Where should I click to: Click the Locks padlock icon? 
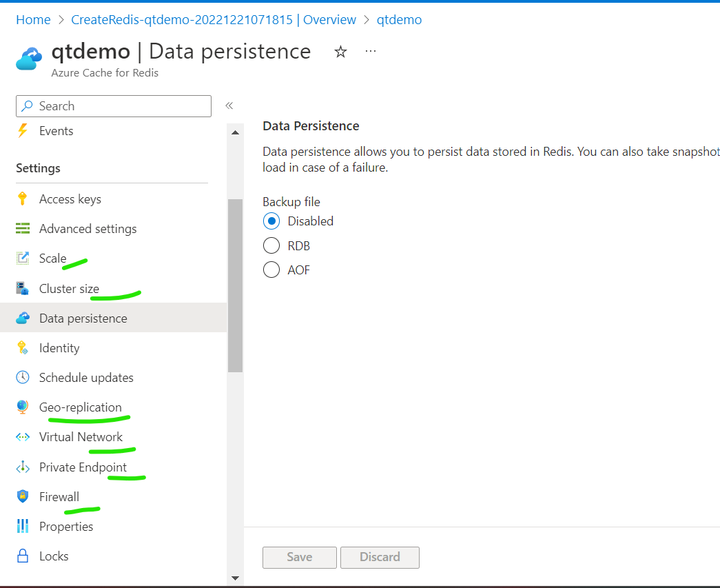coord(23,556)
